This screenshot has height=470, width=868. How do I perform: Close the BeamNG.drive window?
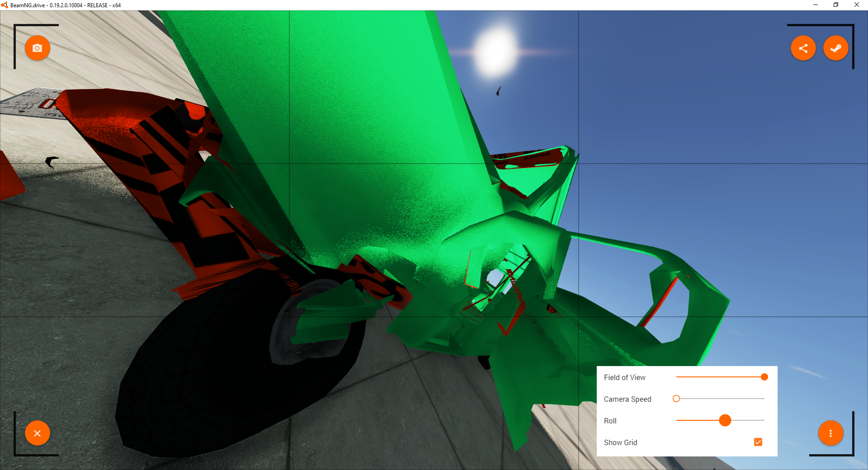click(857, 5)
